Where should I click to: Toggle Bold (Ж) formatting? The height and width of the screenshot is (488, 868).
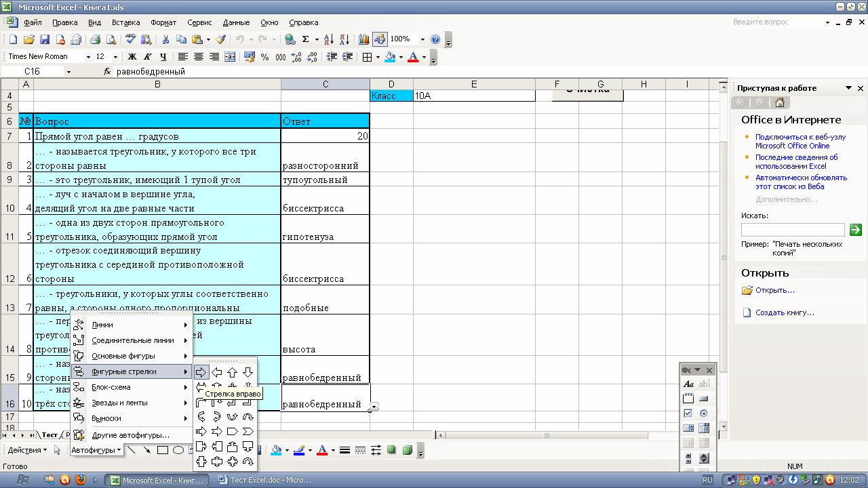click(x=132, y=57)
